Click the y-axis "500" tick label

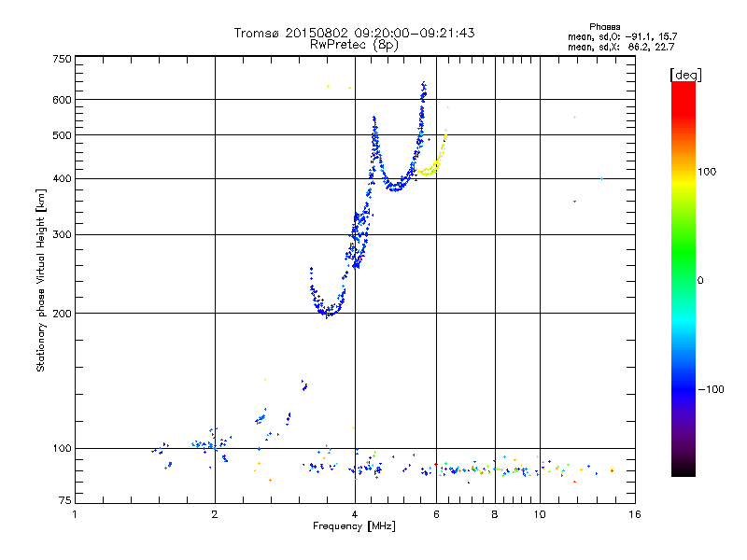click(x=62, y=135)
